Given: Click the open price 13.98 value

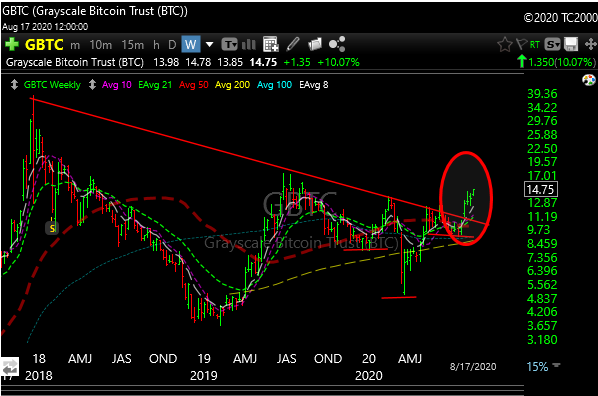Looking at the screenshot, I should 166,62.
